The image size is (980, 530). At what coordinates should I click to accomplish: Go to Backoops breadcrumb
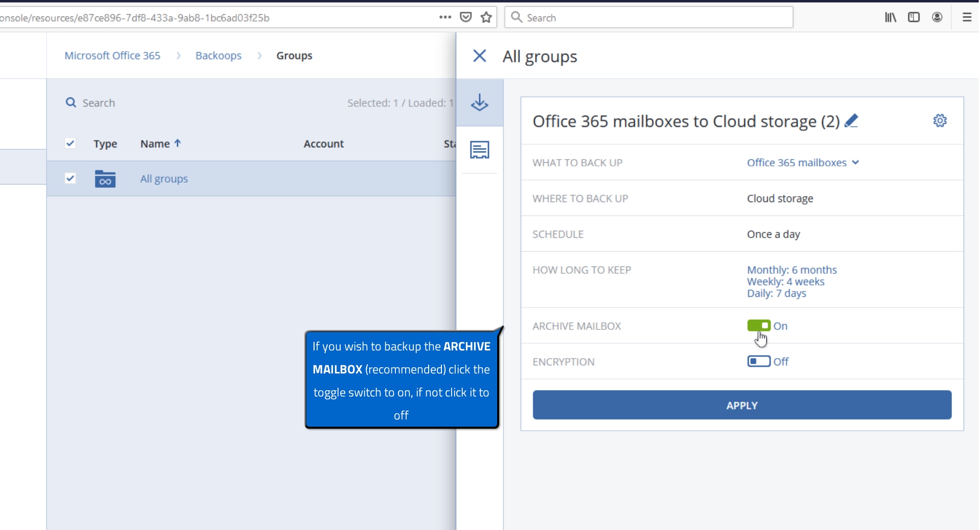tap(218, 56)
